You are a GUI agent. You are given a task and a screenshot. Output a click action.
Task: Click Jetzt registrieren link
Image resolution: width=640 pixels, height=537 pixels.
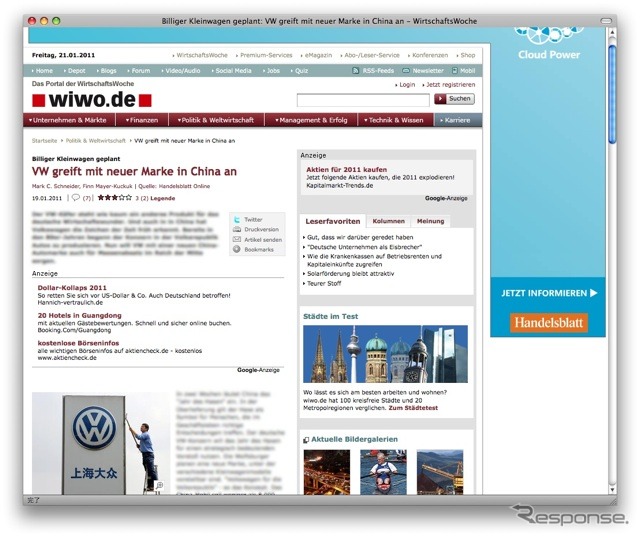pos(451,84)
